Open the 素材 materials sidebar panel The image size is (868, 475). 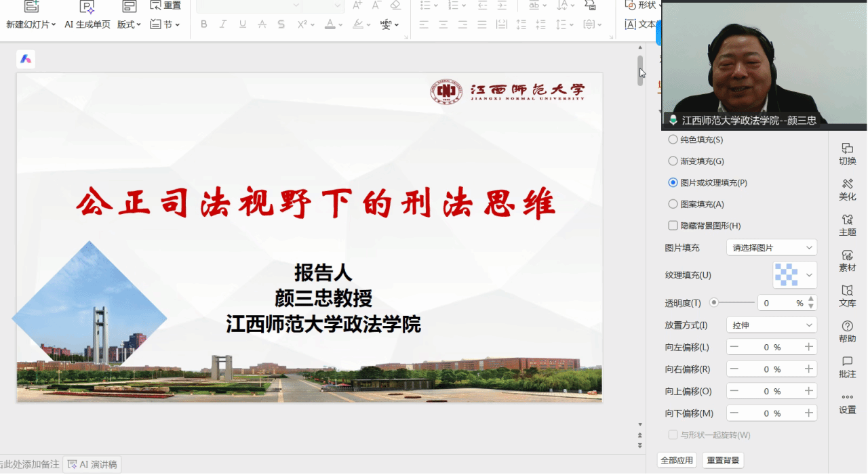tap(847, 260)
